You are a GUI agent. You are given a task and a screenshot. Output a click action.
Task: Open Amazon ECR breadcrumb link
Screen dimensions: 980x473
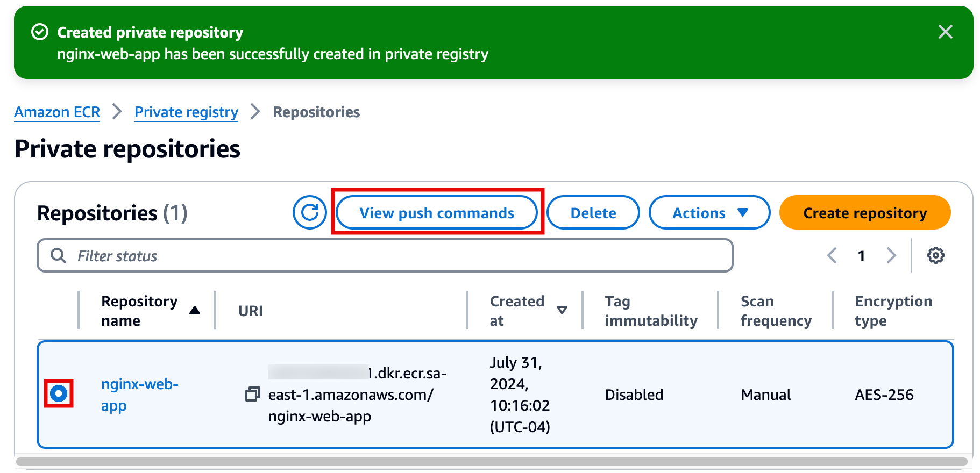click(x=57, y=112)
